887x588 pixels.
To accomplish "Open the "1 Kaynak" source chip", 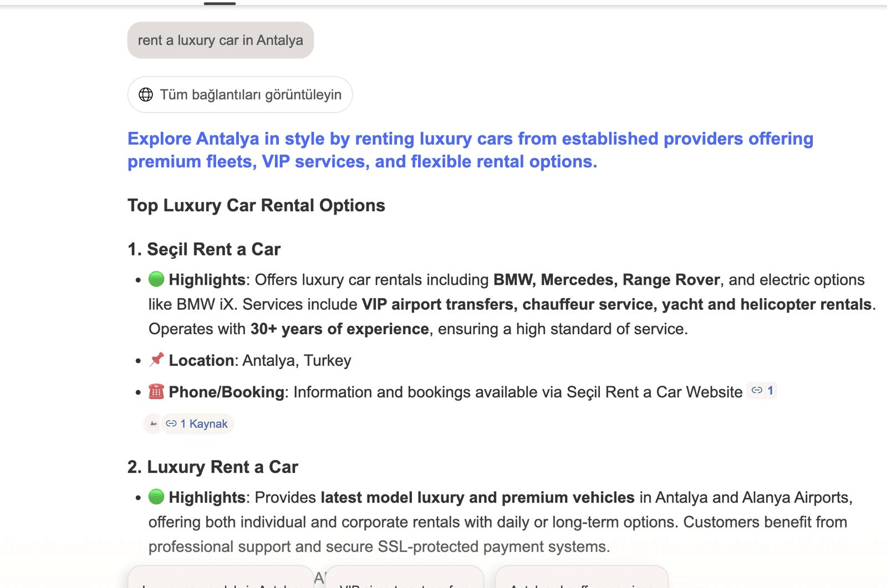I will (x=197, y=424).
